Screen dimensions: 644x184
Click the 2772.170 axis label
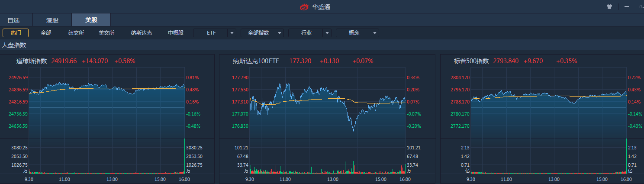click(460, 126)
